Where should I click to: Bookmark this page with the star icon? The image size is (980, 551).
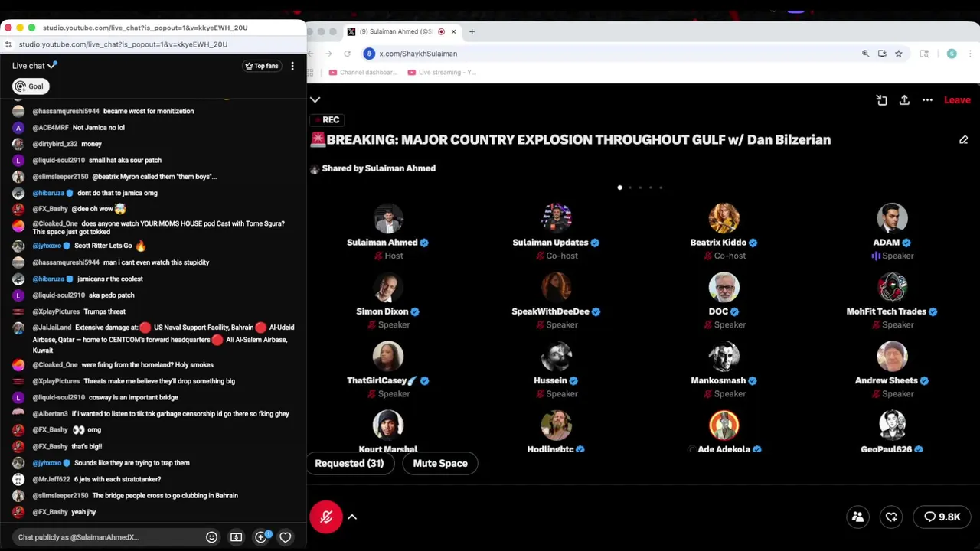(898, 54)
